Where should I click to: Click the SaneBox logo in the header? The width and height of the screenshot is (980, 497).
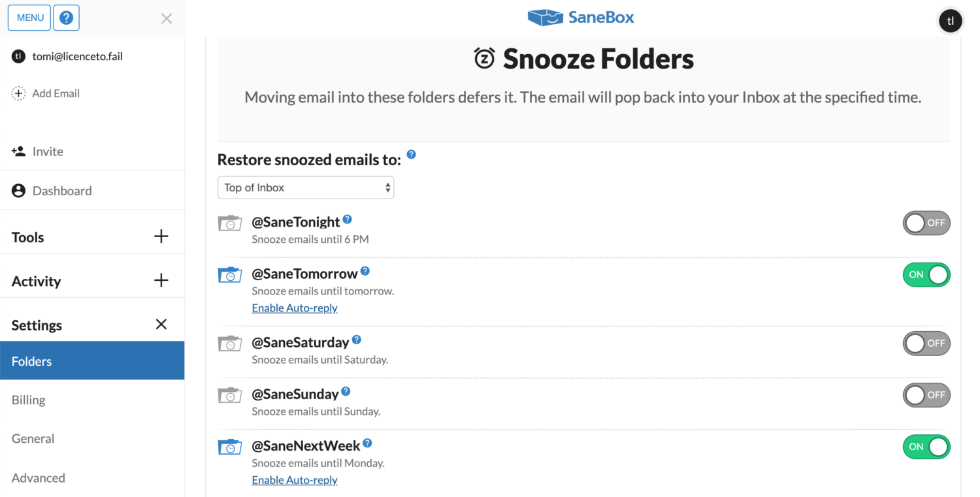click(x=581, y=18)
